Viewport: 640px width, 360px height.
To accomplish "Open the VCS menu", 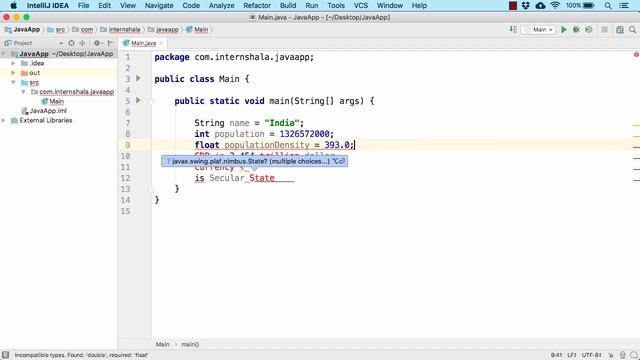I will pyautogui.click(x=360, y=6).
